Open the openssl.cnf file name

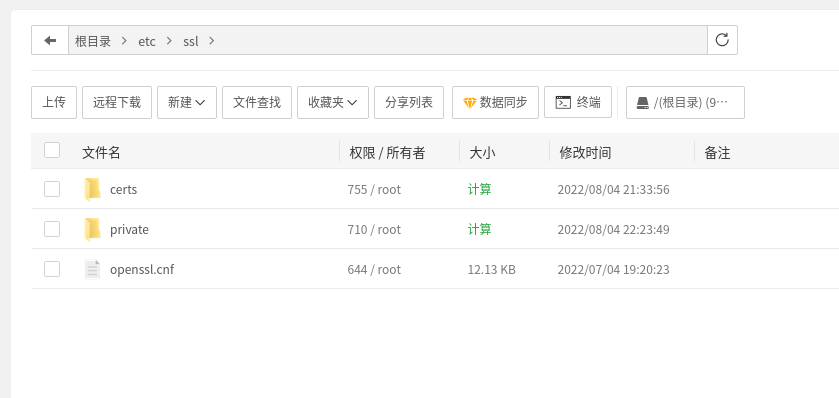coord(142,269)
